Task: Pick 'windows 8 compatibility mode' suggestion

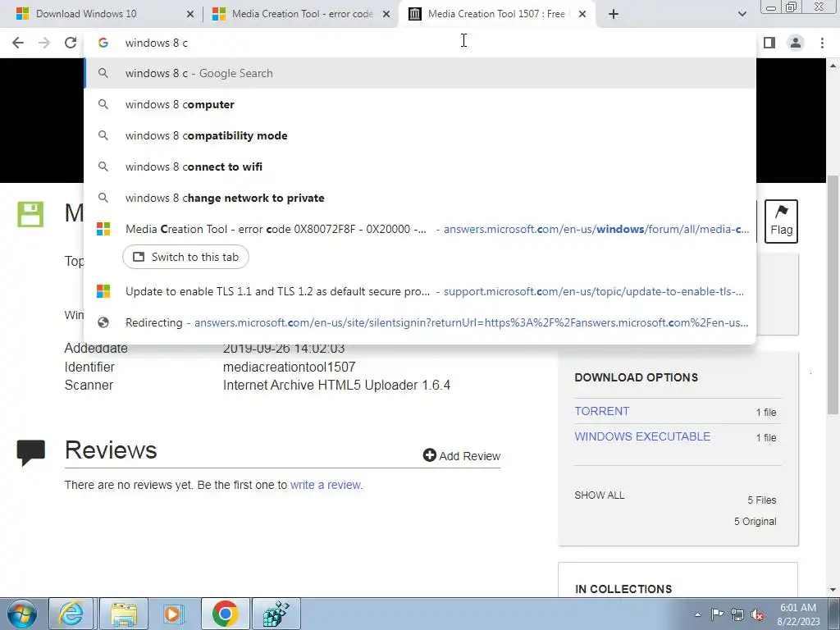Action: pyautogui.click(x=420, y=135)
